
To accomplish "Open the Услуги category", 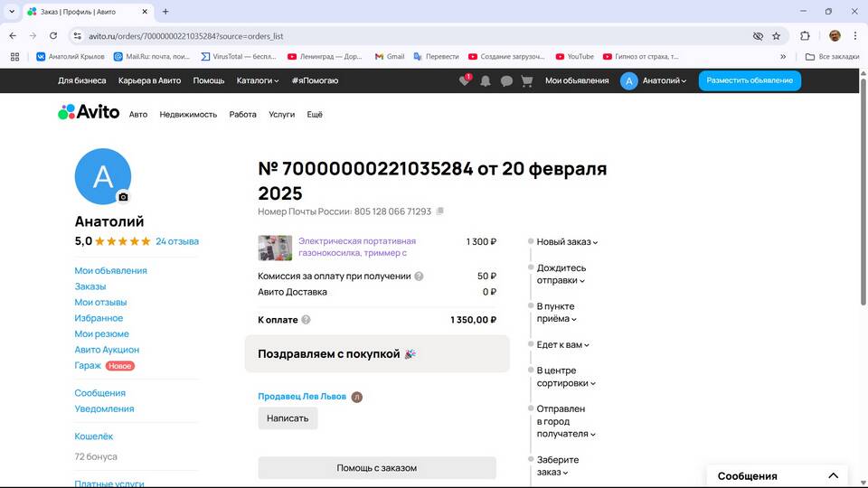I will (x=281, y=115).
